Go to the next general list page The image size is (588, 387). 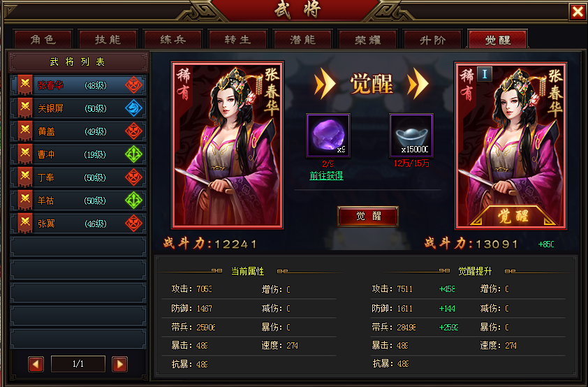pos(119,364)
